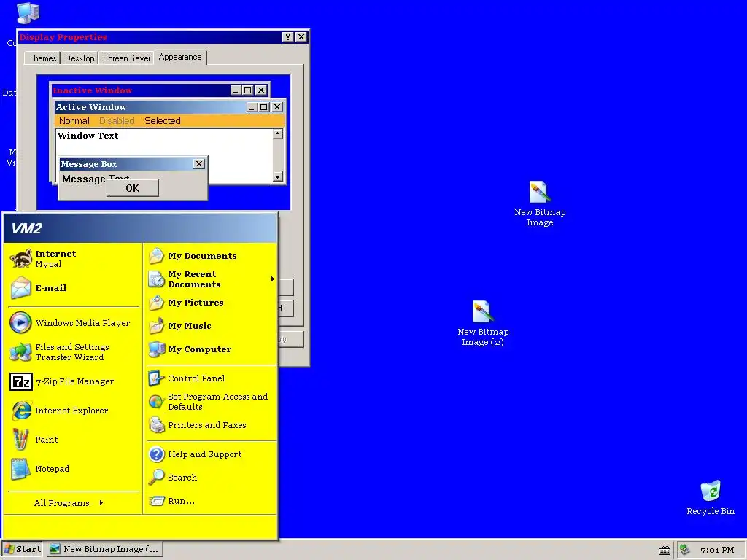The image size is (747, 560).
Task: Click Display Properties help question button
Action: [287, 37]
